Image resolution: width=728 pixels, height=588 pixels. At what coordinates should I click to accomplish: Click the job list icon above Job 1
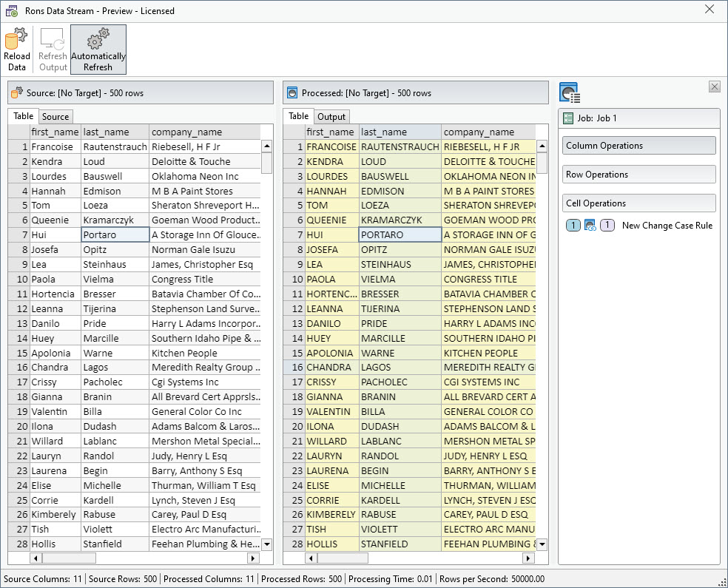570,93
